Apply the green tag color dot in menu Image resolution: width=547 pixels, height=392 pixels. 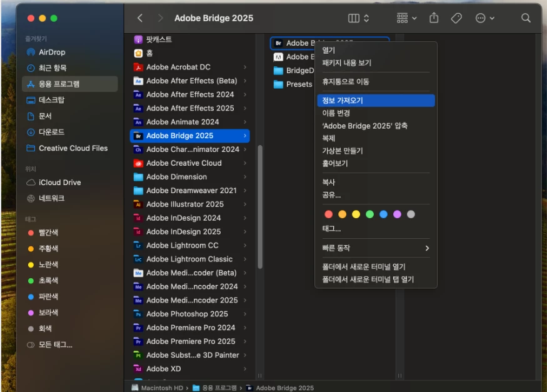369,214
